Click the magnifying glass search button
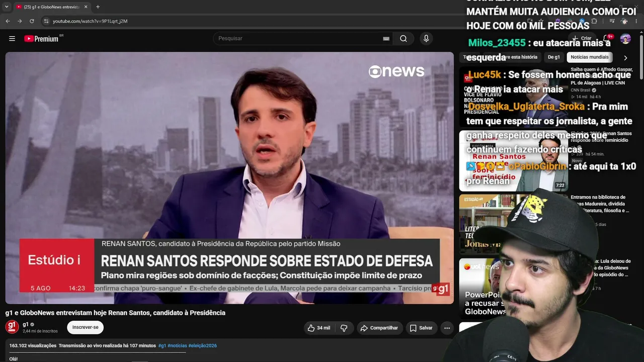The height and width of the screenshot is (362, 644). click(x=404, y=39)
